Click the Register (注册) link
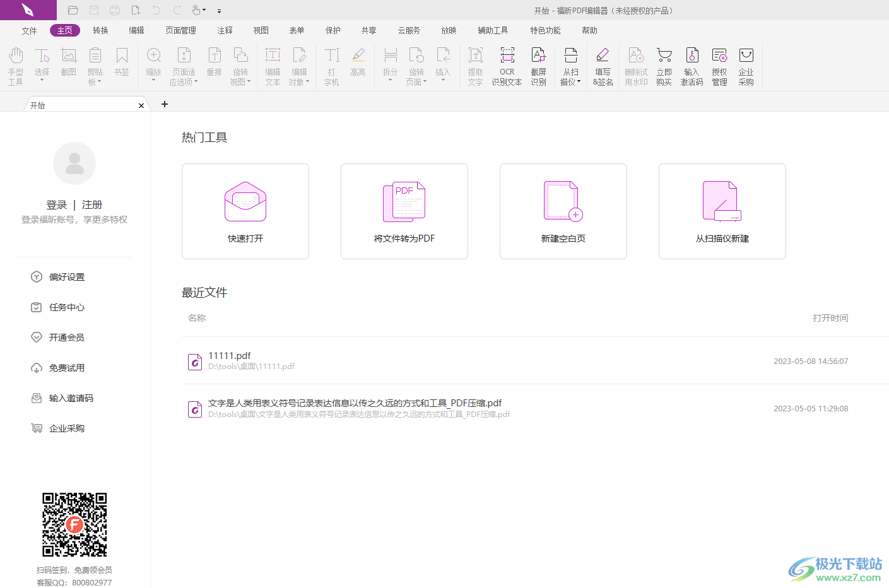Viewport: 889px width, 588px height. pos(92,205)
